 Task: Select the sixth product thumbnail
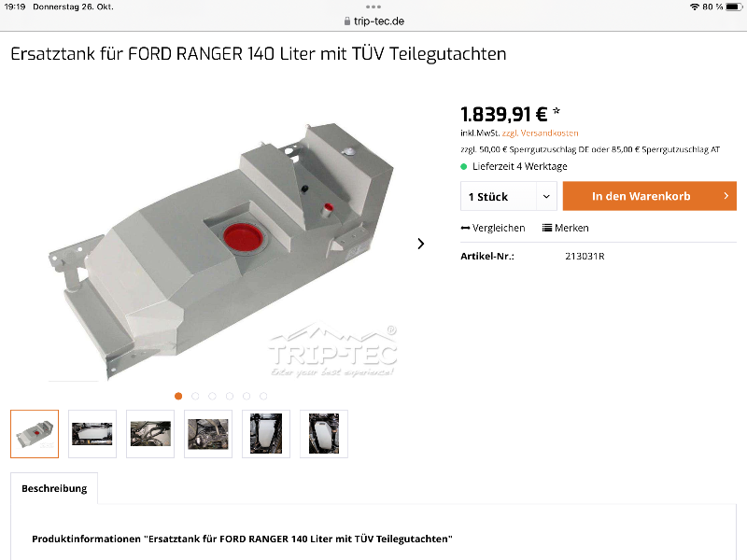tap(324, 434)
